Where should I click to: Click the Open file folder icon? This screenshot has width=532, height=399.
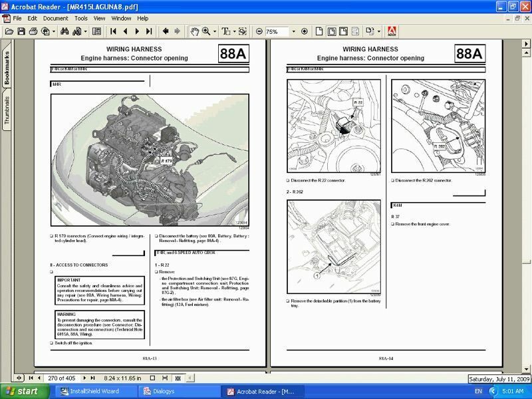click(x=9, y=31)
